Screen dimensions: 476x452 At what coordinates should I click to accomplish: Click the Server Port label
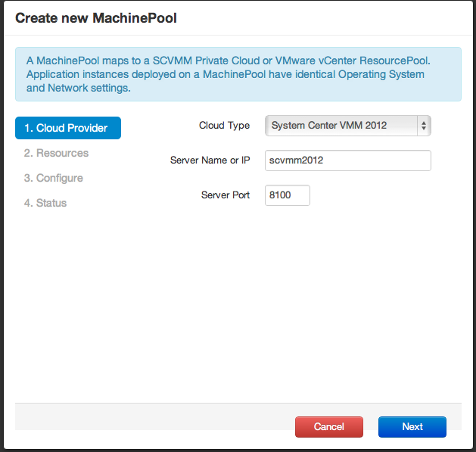(x=225, y=195)
